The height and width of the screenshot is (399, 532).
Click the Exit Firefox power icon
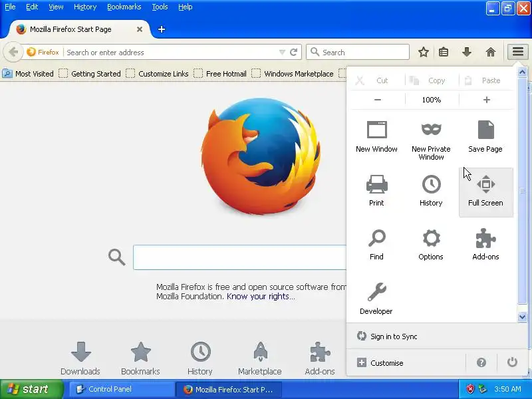pos(512,362)
